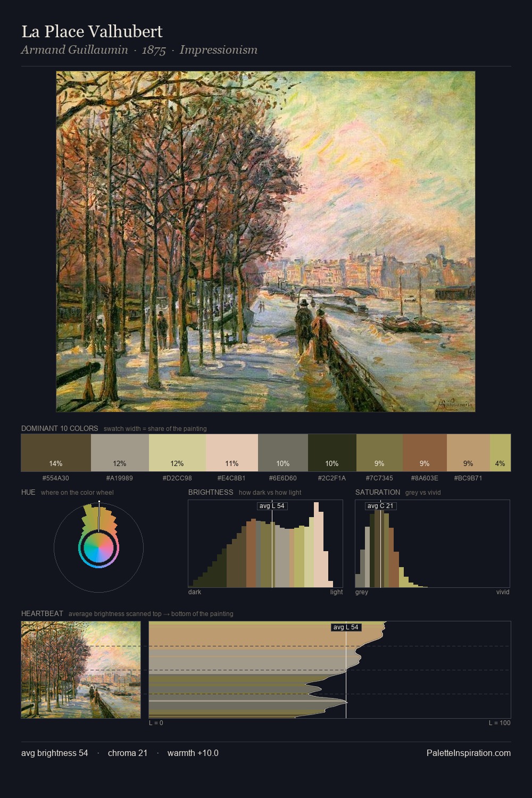
Task: Click the Brightness histogram chart
Action: 265,544
